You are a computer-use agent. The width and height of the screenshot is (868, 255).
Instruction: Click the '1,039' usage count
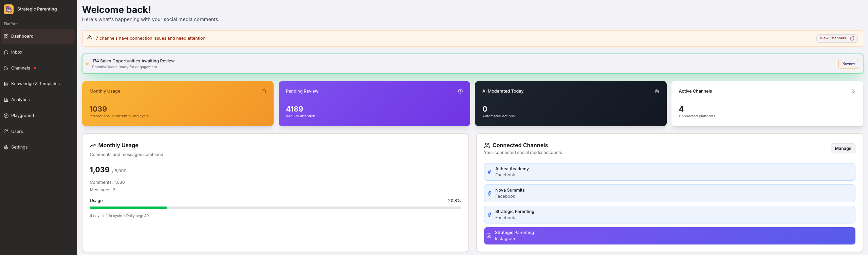tap(99, 170)
